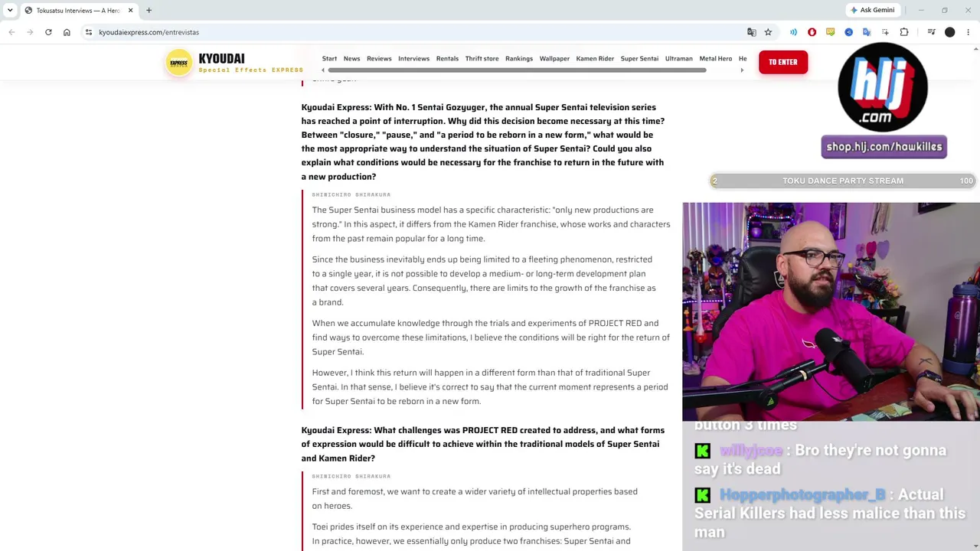
Task: Reload the current page
Action: pyautogui.click(x=48, y=32)
